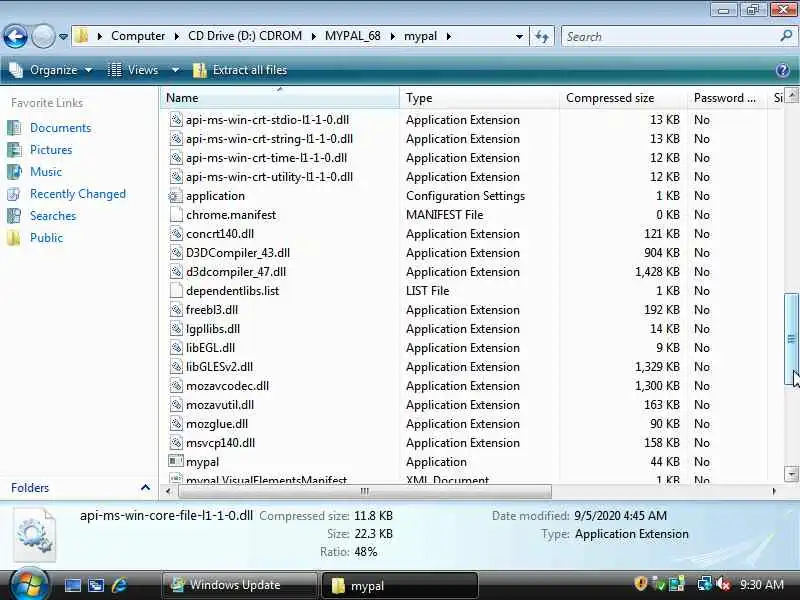Open the Pictures favorite link
Viewport: 800px width, 600px height.
[51, 149]
